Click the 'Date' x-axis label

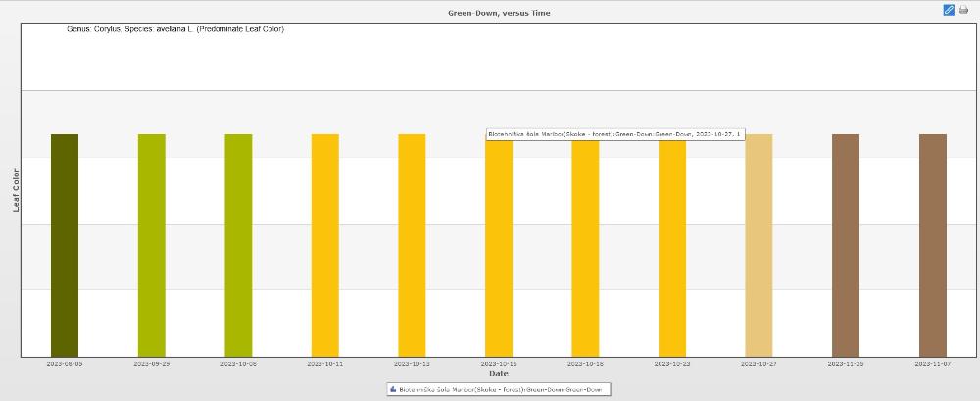pos(499,373)
